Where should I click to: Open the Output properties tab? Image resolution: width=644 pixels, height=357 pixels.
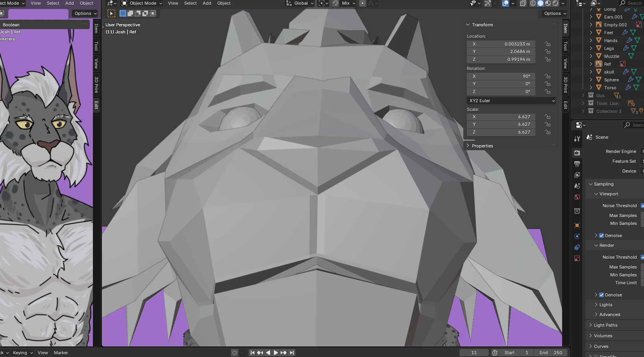click(x=577, y=164)
